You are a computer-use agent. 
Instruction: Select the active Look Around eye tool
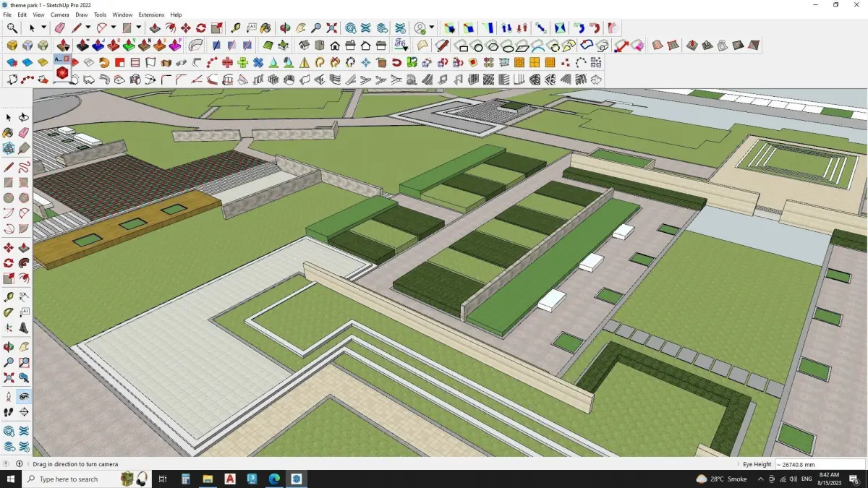[24, 396]
